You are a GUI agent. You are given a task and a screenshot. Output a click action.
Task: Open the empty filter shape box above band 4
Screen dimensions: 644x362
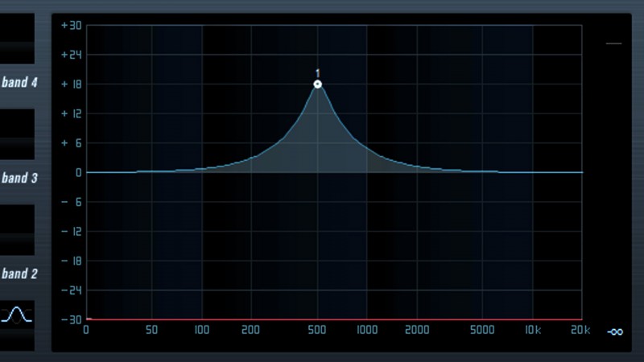[x=16, y=38]
